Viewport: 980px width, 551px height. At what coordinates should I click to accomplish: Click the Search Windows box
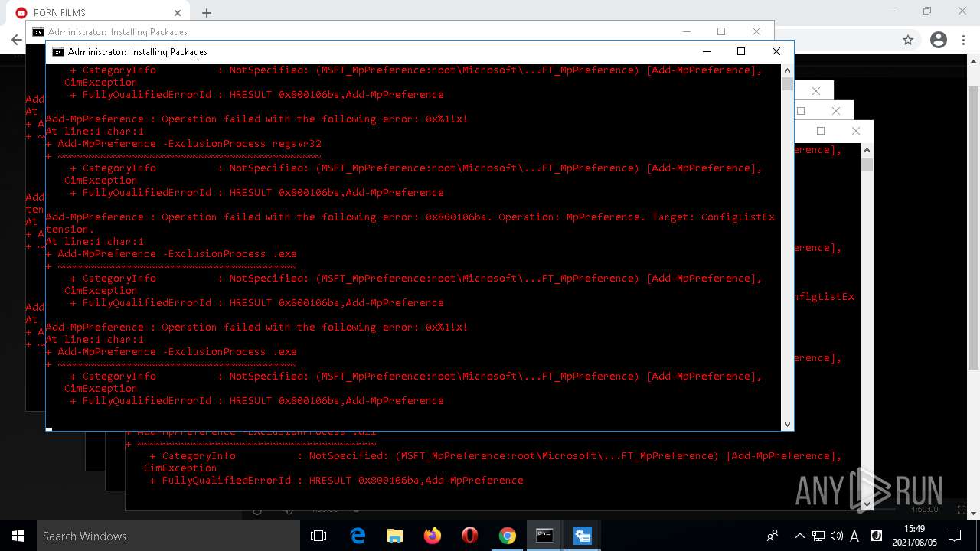coord(168,536)
